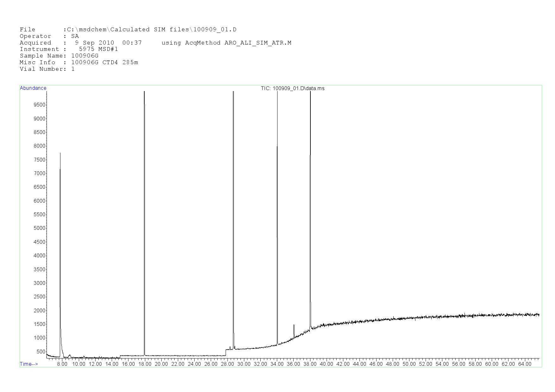The width and height of the screenshot is (555, 392).
Task: Click the 5000 tick on the abundance axis
Action: point(40,228)
